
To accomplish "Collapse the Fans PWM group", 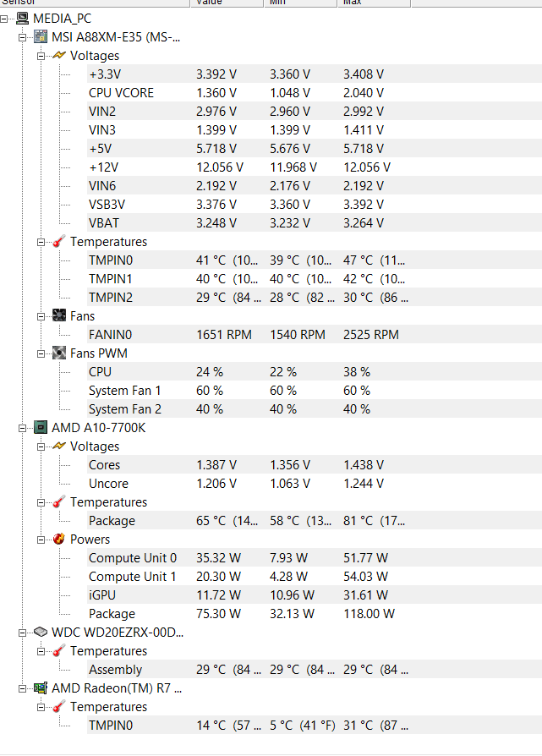I will 41,353.
